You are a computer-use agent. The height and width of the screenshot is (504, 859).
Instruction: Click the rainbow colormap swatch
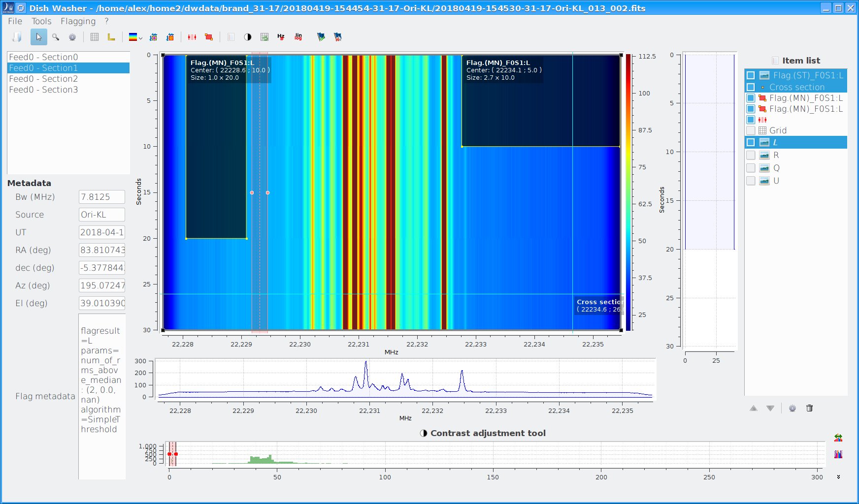pos(132,37)
